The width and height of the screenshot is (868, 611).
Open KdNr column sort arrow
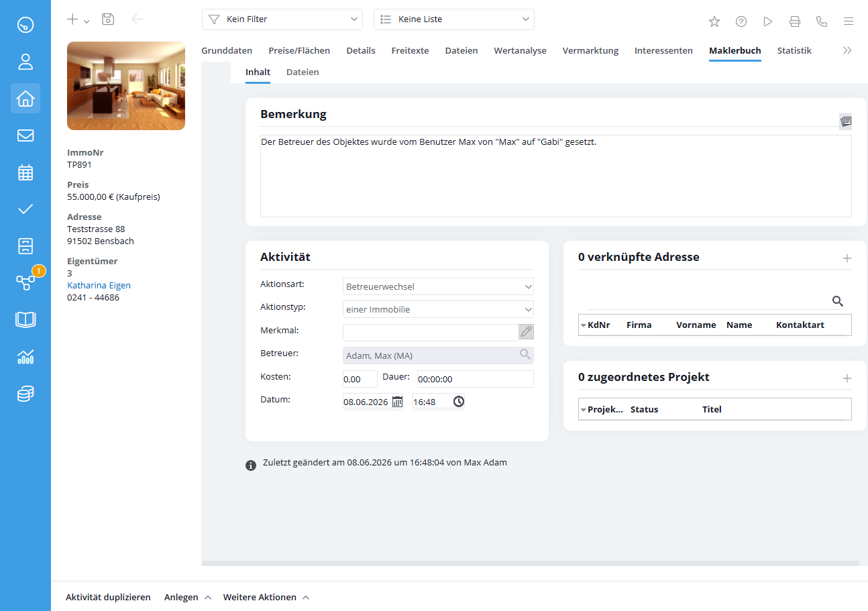point(584,325)
